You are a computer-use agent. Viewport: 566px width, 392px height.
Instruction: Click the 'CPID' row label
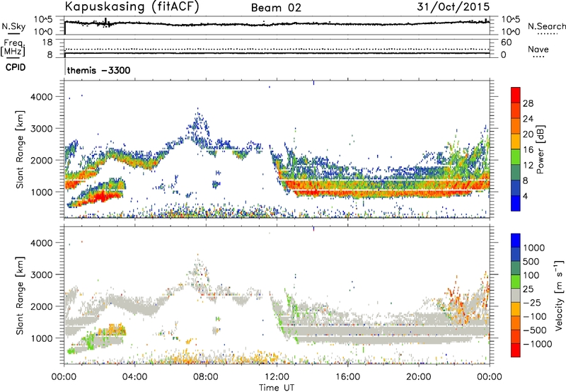[x=15, y=67]
